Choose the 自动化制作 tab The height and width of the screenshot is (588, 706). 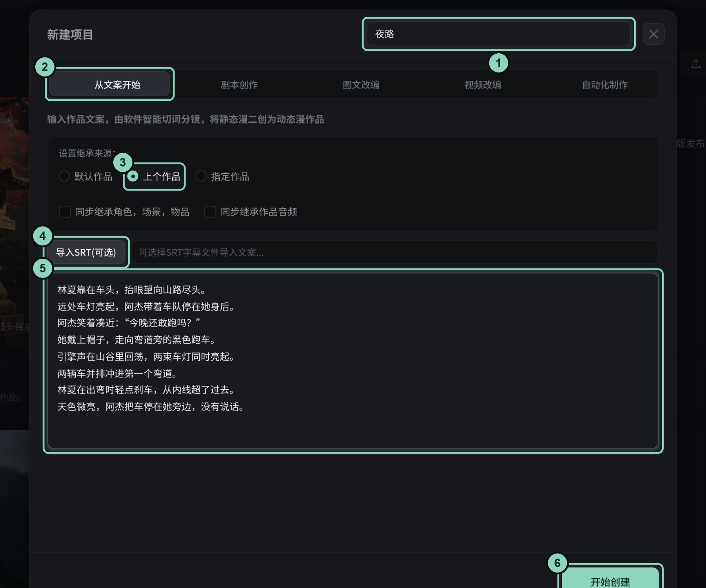pos(604,85)
